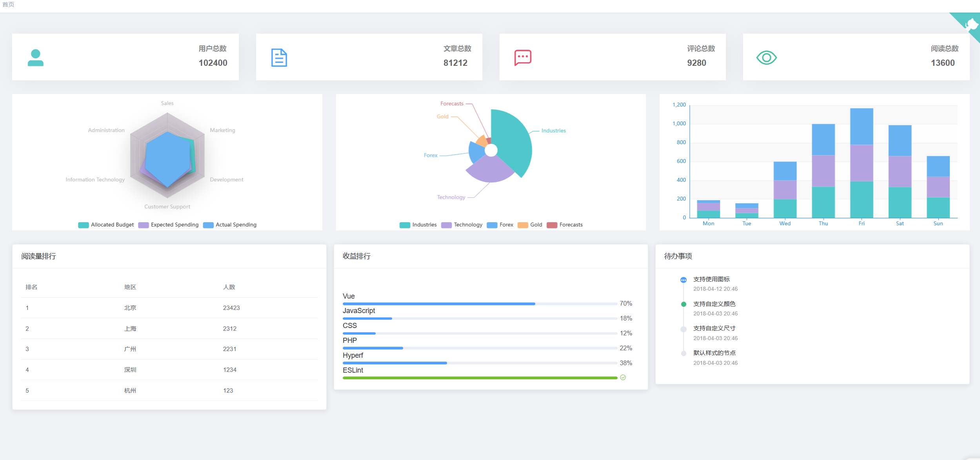Click the Customer Support radar axis label

tap(167, 206)
